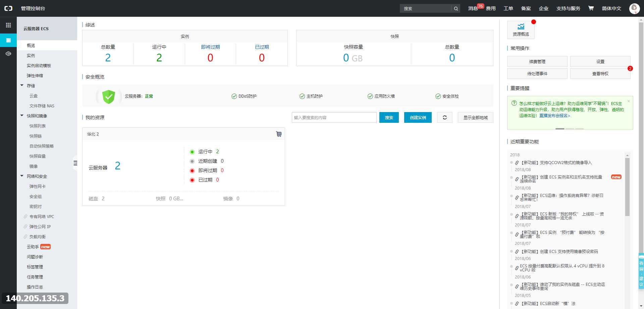Click the link icon next to 弹性公网 IP

(25, 226)
